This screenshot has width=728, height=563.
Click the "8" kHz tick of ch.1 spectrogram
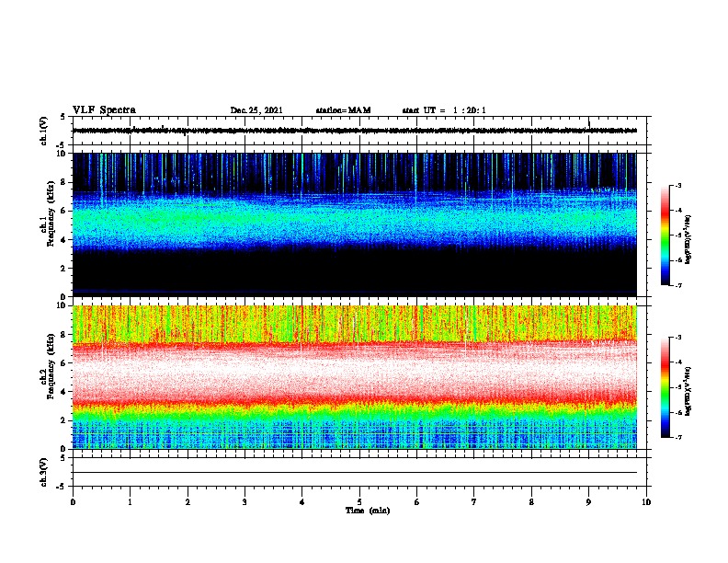click(64, 182)
